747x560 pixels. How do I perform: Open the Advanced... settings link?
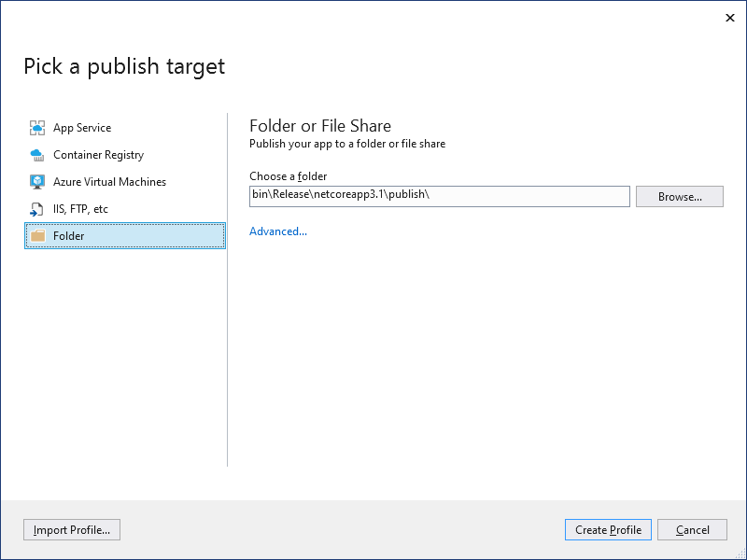tap(278, 231)
